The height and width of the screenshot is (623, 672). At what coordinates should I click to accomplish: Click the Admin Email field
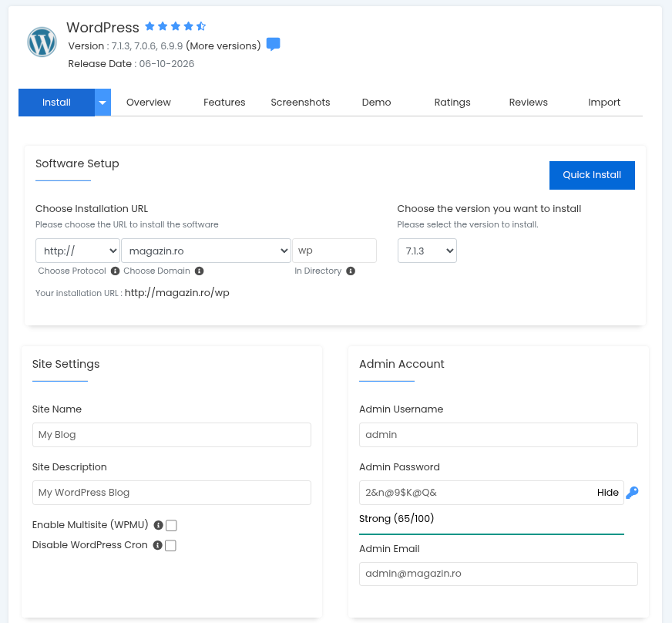(499, 574)
